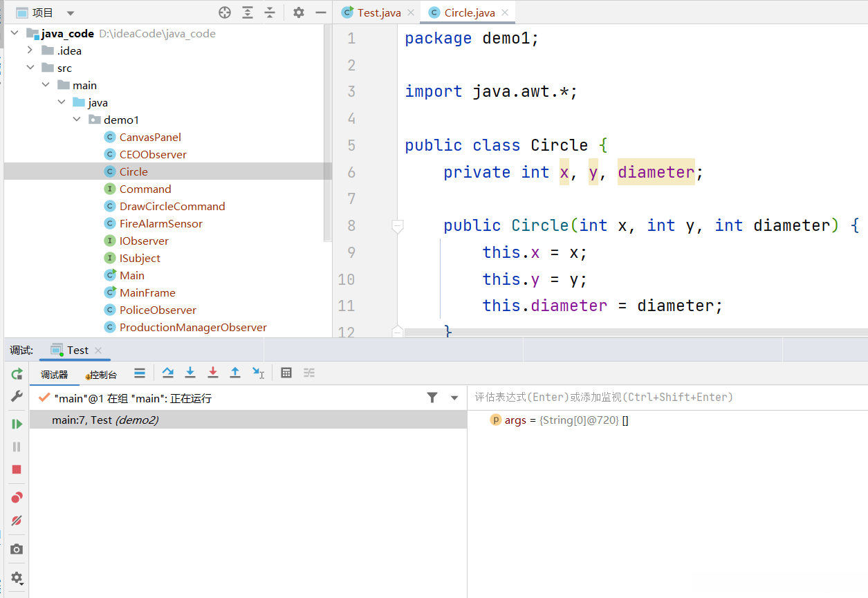Stop debugging with the red square

(17, 469)
